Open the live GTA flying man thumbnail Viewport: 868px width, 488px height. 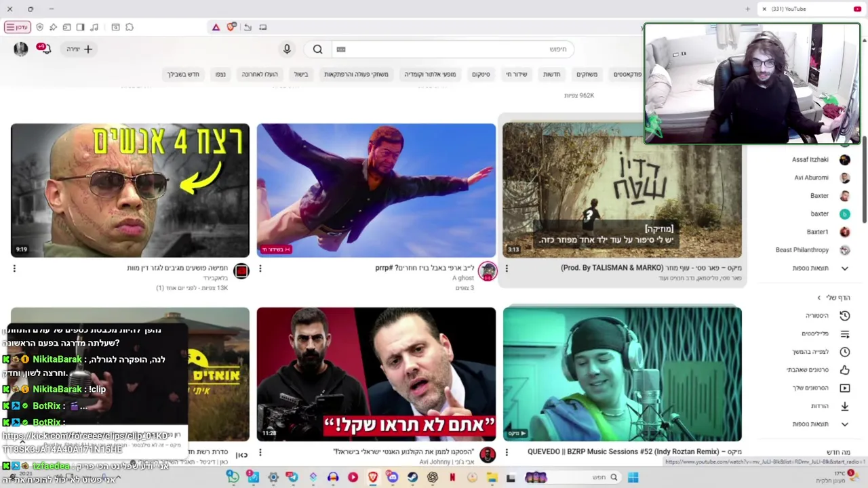[x=376, y=190]
